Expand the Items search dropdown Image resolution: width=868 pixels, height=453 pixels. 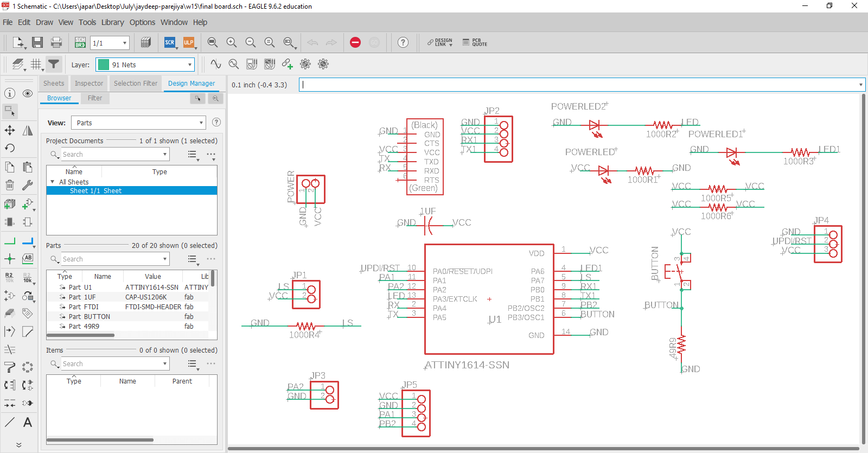coord(165,363)
